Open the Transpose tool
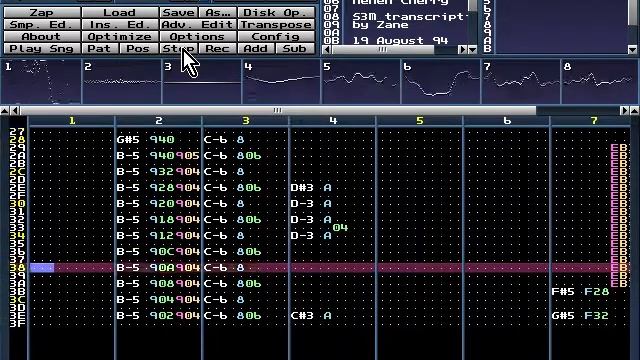This screenshot has width=640, height=360. pos(276,24)
